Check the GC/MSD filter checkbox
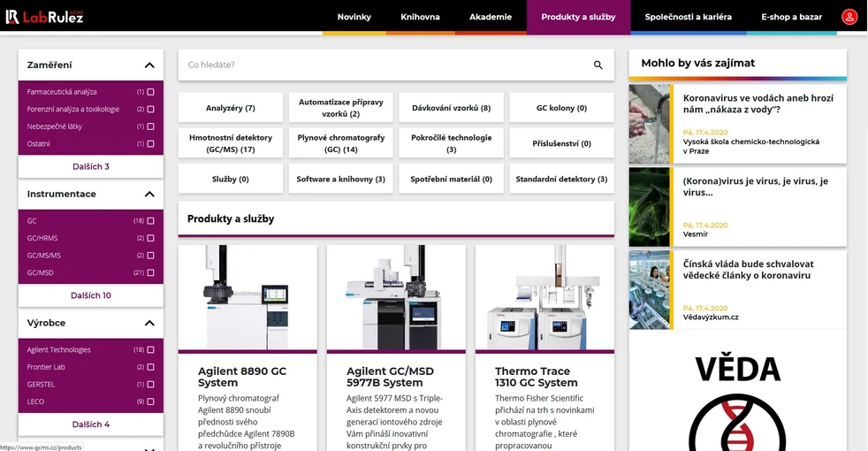Screen dimensions: 868x451 pyautogui.click(x=150, y=272)
